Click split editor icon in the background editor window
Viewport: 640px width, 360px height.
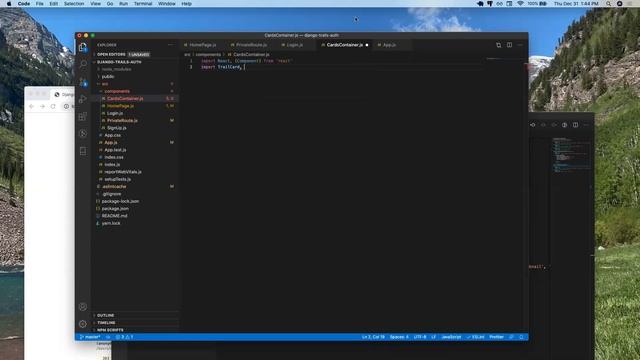click(575, 125)
